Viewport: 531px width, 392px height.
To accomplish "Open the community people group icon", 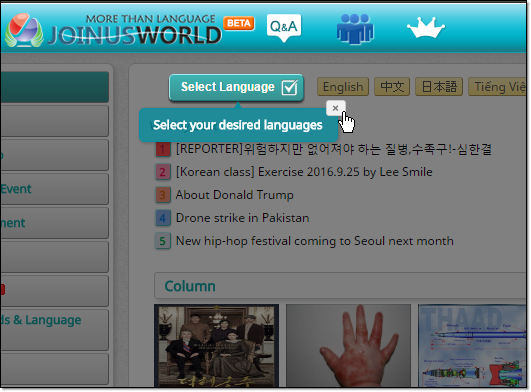I will click(x=355, y=29).
